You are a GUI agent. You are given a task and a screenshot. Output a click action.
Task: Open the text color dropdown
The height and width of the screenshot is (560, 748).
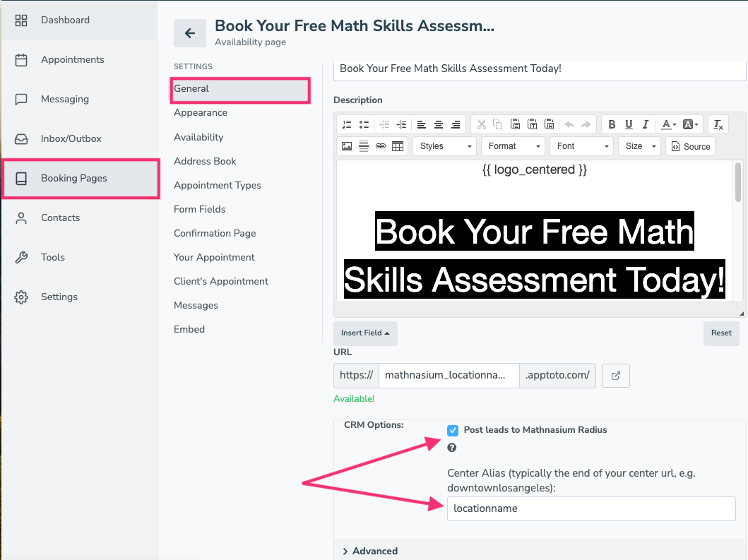coord(669,124)
